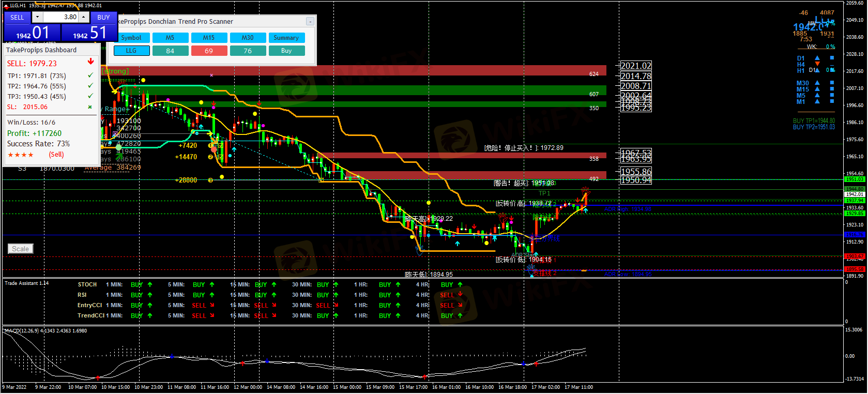
Task: Click the STOCH 1 MIN green up arrow
Action: click(150, 284)
